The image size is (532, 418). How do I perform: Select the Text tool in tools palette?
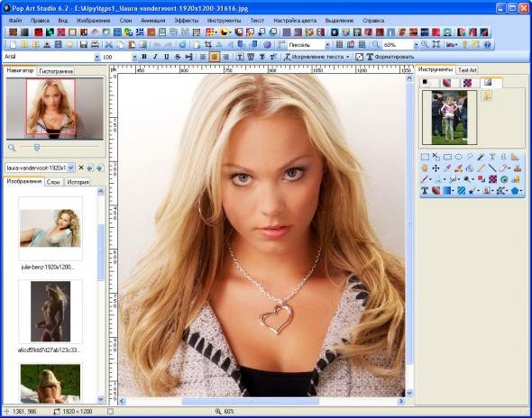[425, 190]
